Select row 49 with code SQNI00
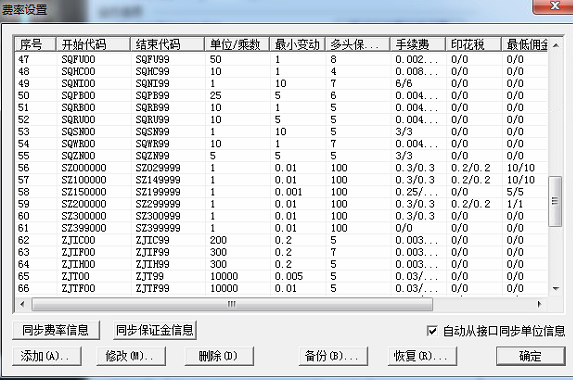This screenshot has height=380, width=573. point(281,83)
